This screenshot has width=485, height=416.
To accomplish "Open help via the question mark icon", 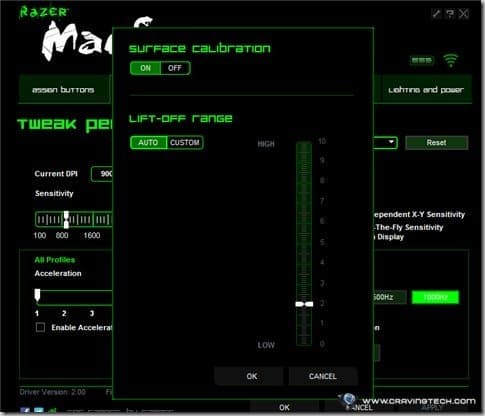I will 450,14.
